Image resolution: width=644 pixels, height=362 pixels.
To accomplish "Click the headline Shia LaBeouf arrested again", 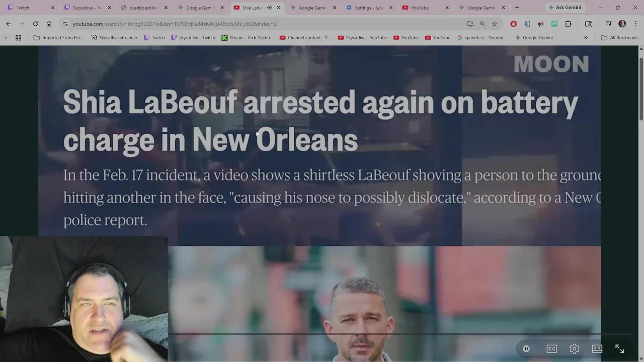I will coord(320,121).
